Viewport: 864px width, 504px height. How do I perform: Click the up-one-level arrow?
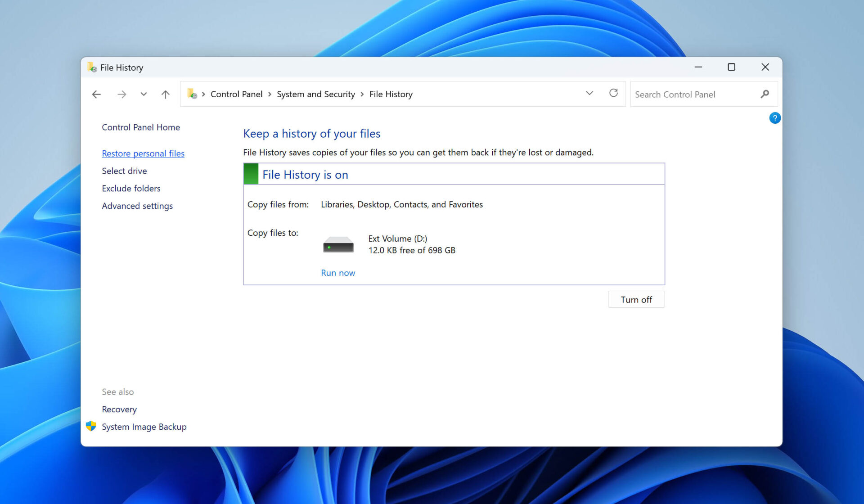[x=165, y=94]
